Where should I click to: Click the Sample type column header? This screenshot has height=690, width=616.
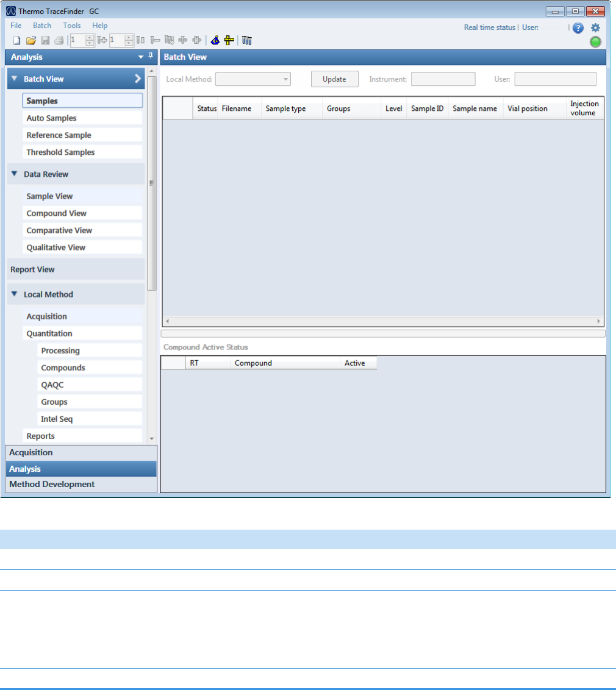pos(291,108)
